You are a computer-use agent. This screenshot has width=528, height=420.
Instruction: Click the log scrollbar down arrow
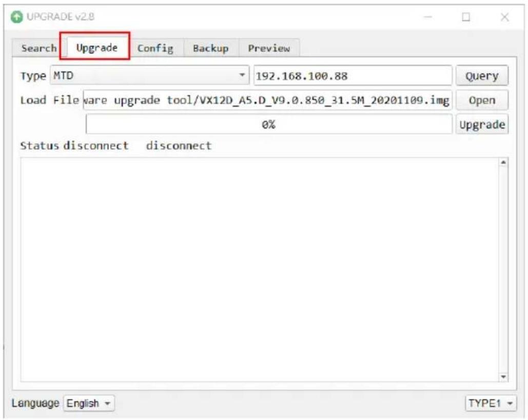(503, 376)
